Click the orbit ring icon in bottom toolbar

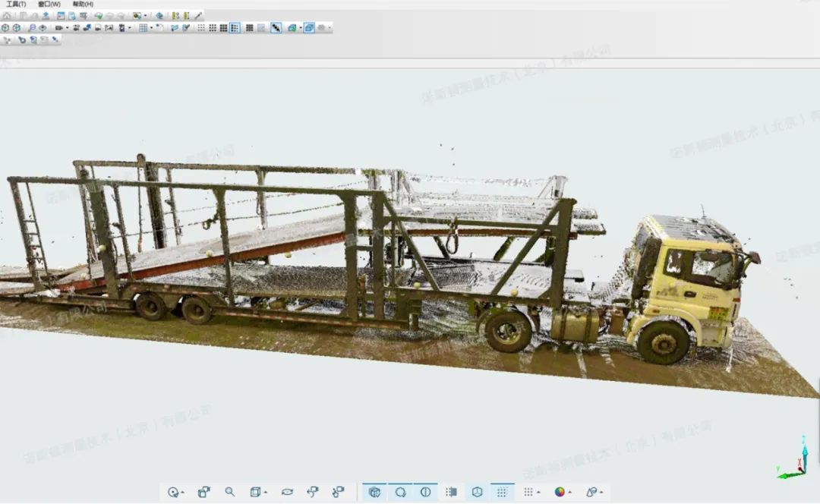(287, 492)
